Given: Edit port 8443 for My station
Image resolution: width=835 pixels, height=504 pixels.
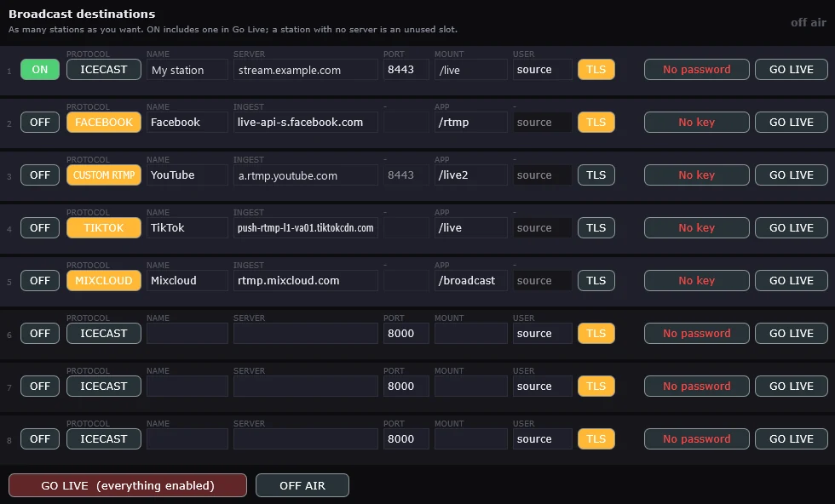Looking at the screenshot, I should [x=406, y=70].
